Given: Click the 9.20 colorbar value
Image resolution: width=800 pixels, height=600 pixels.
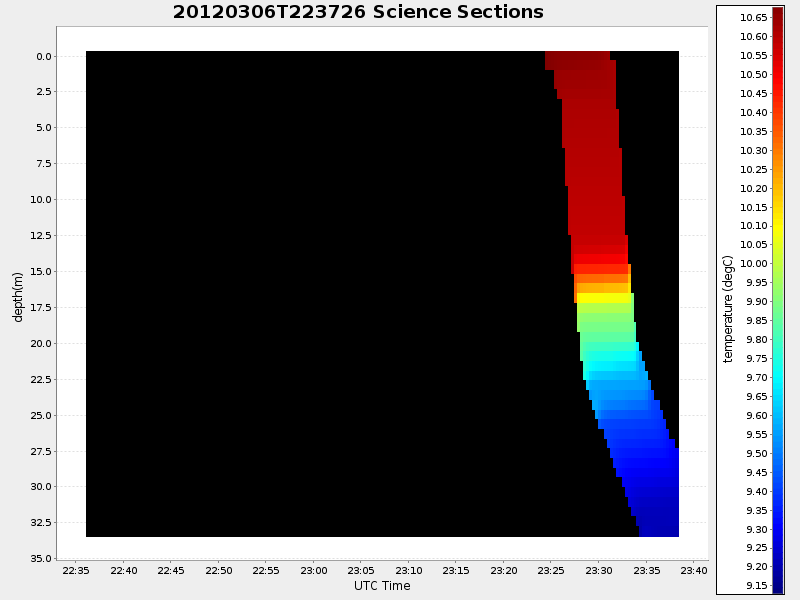Looking at the screenshot, I should (757, 566).
